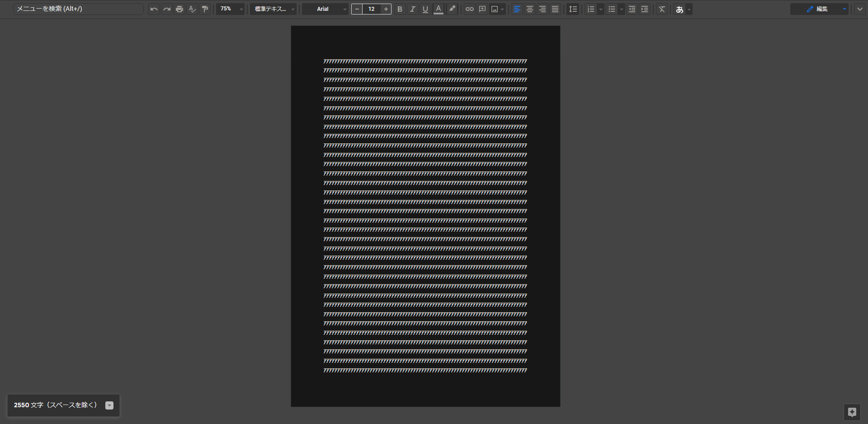Click the last line of document text
868x424 pixels.
click(425, 371)
